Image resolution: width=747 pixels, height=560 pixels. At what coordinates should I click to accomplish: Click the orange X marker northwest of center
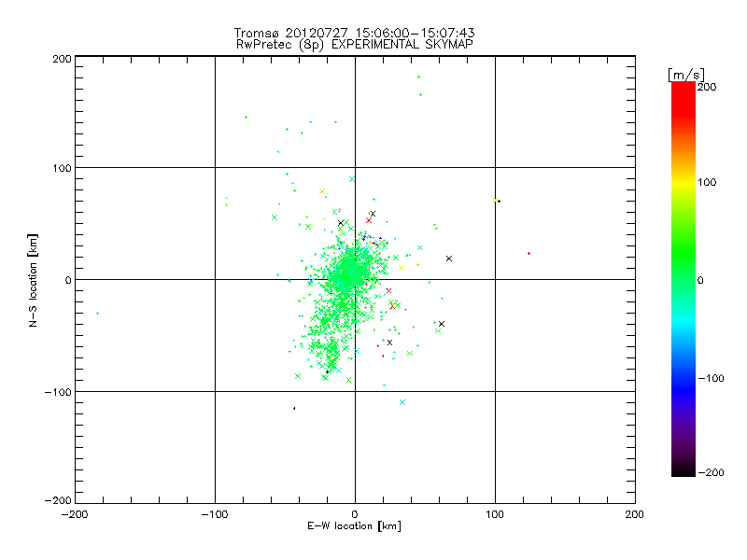pos(322,191)
